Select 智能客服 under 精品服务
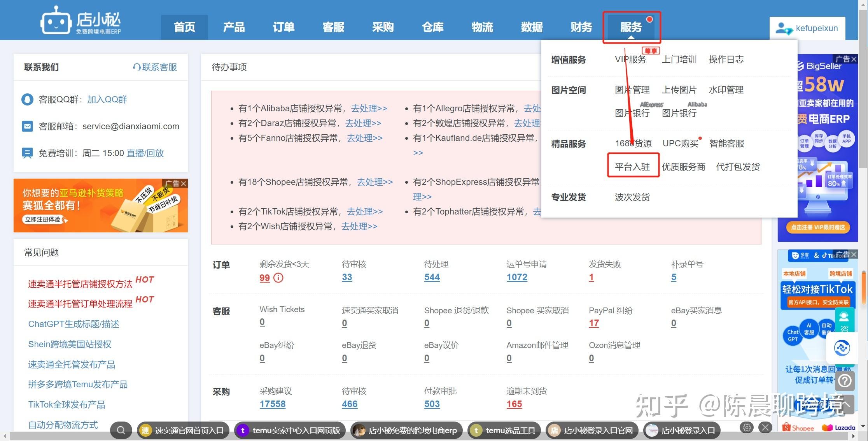This screenshot has width=868, height=441. pos(726,144)
